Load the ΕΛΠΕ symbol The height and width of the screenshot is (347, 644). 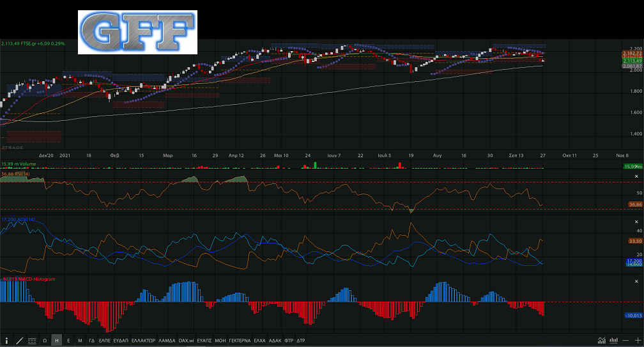(105, 341)
